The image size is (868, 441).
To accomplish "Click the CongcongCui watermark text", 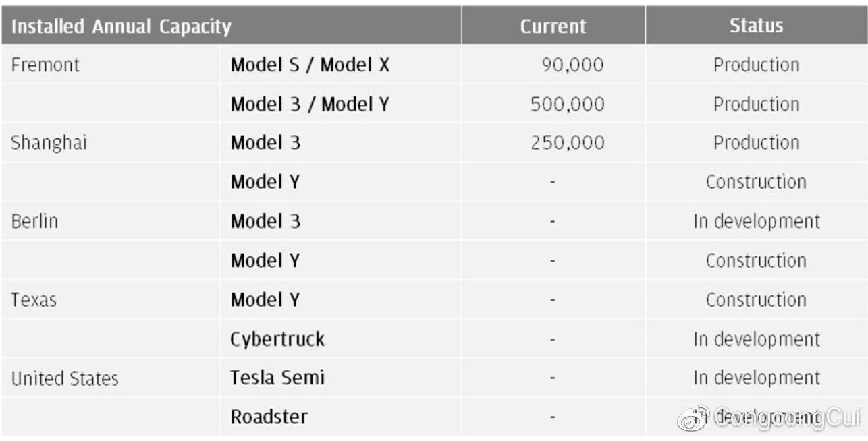I will (787, 418).
